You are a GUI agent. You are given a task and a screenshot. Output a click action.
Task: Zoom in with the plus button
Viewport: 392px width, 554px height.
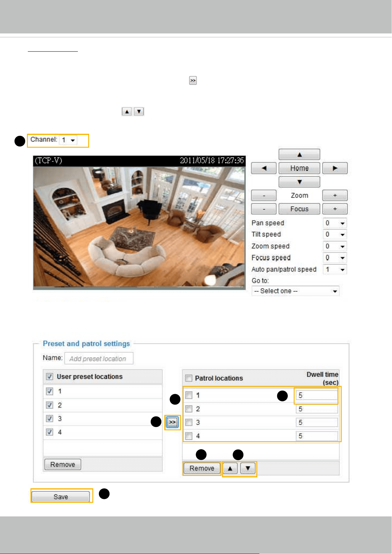335,195
